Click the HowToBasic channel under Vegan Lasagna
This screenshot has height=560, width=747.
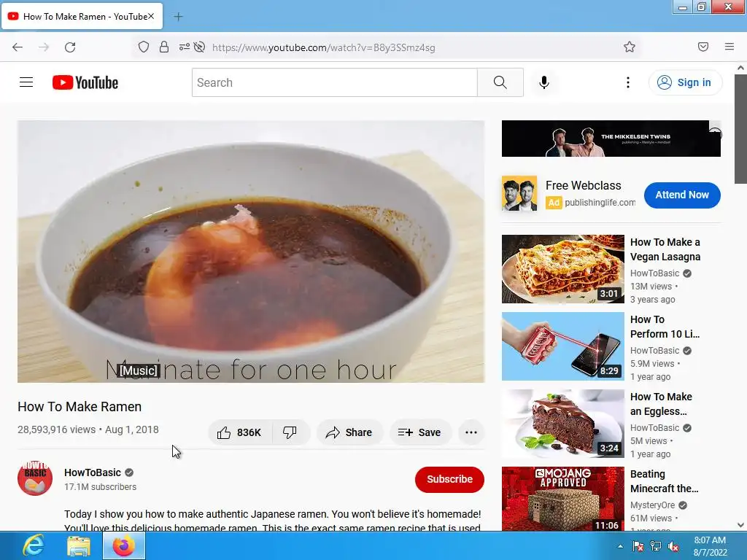(654, 273)
